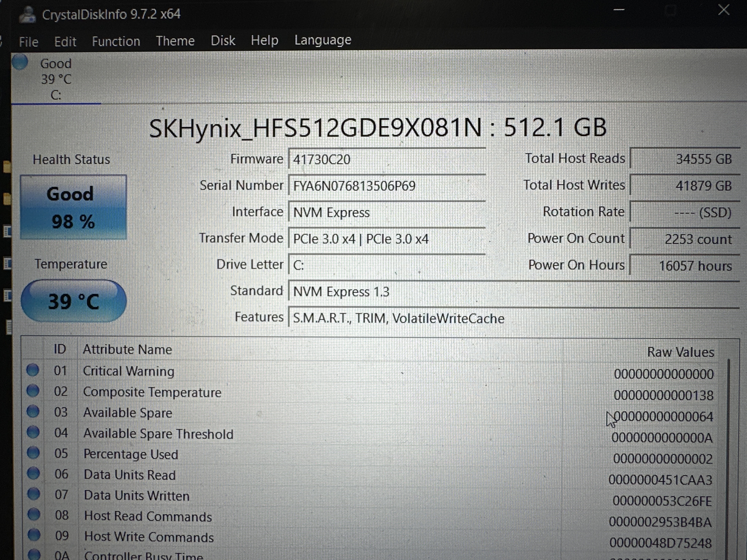Click the raw value 00000048D75248
Screen dimensions: 747x560
coord(660,543)
